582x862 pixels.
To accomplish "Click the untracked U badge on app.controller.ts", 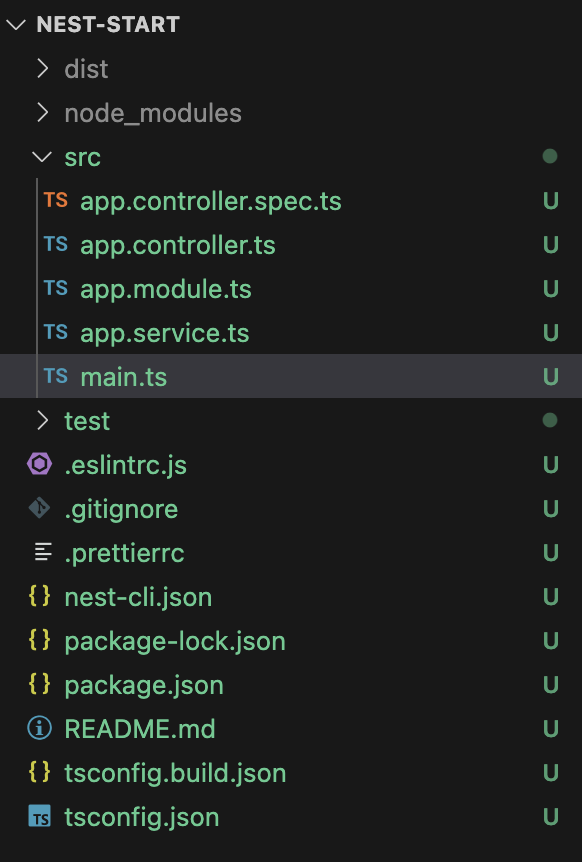I will coord(551,245).
